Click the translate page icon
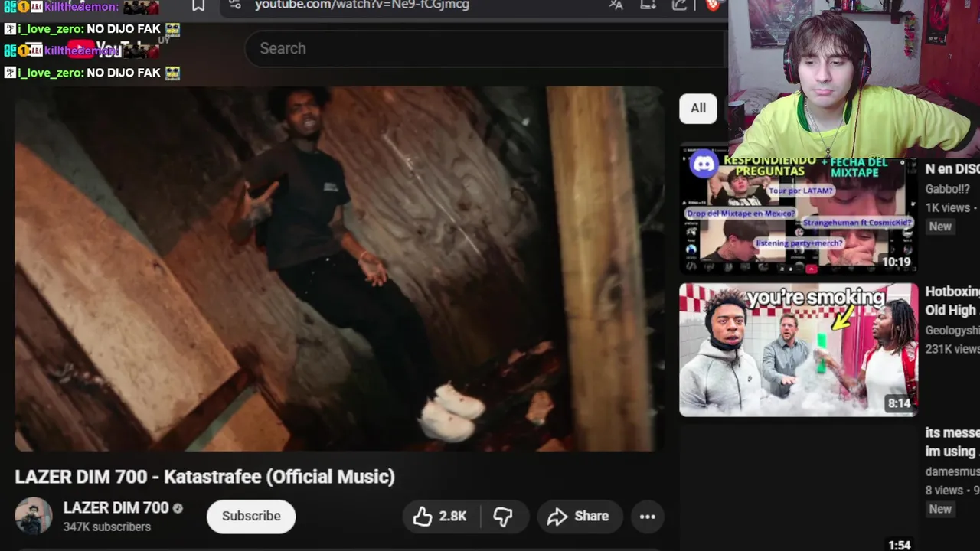 pos(616,5)
